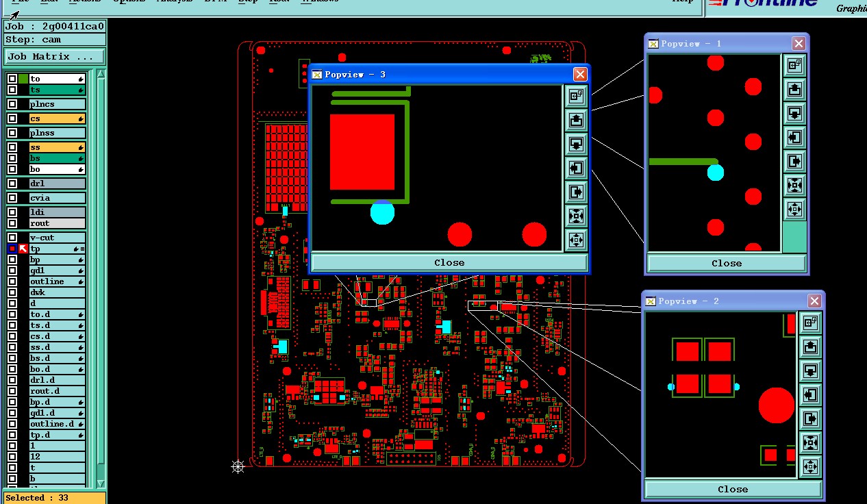Pan up in Popview 2
This screenshot has width=867, height=504.
point(810,347)
